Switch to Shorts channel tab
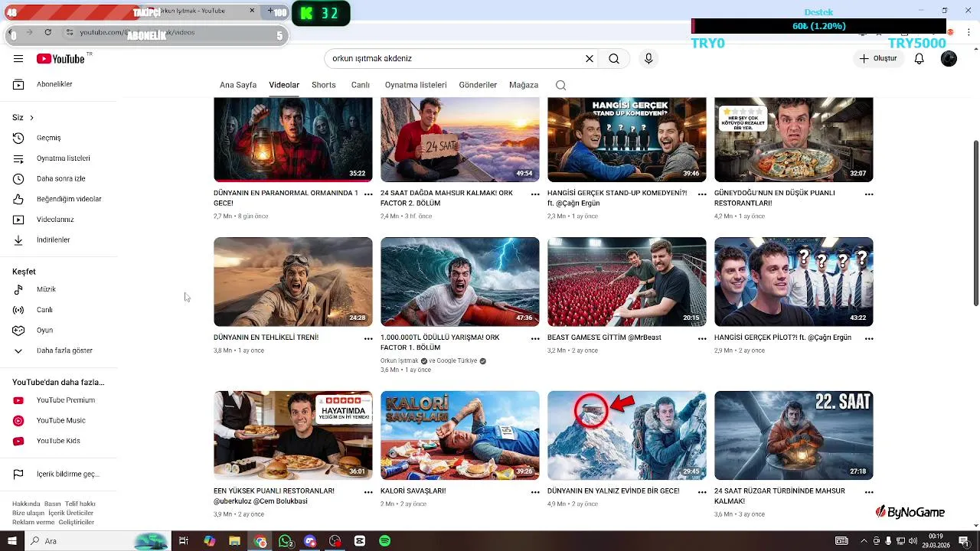This screenshot has height=551, width=980. tap(323, 85)
